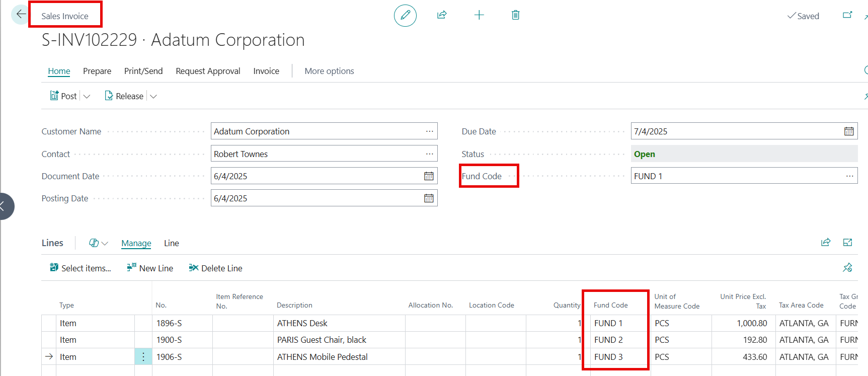This screenshot has width=868, height=376.
Task: Click the back arrow button
Action: click(x=21, y=15)
